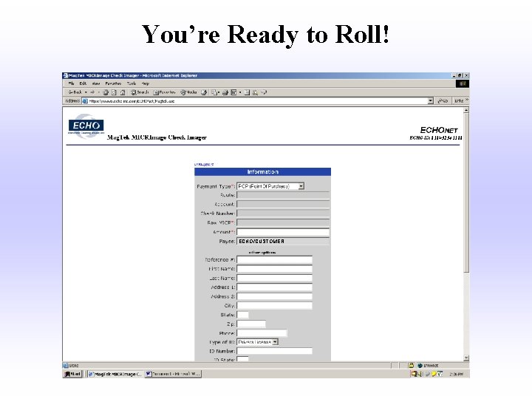Switch to MagTek MICRImage taskbar button
Screen dimensions: 532x399
pyautogui.click(x=115, y=374)
